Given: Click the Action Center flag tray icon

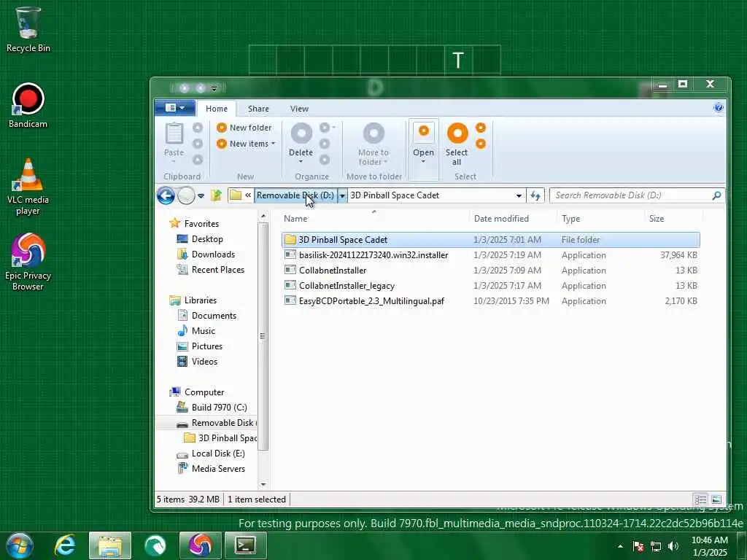Looking at the screenshot, I should [638, 546].
